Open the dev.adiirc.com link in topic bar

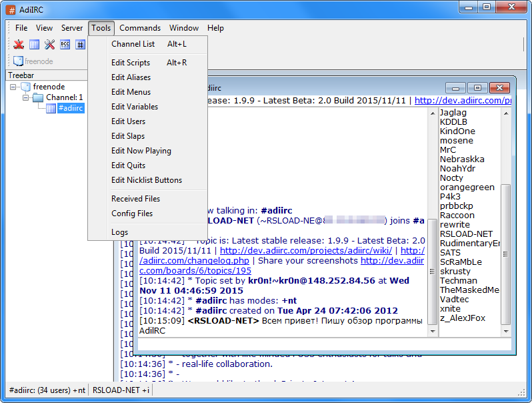[463, 101]
